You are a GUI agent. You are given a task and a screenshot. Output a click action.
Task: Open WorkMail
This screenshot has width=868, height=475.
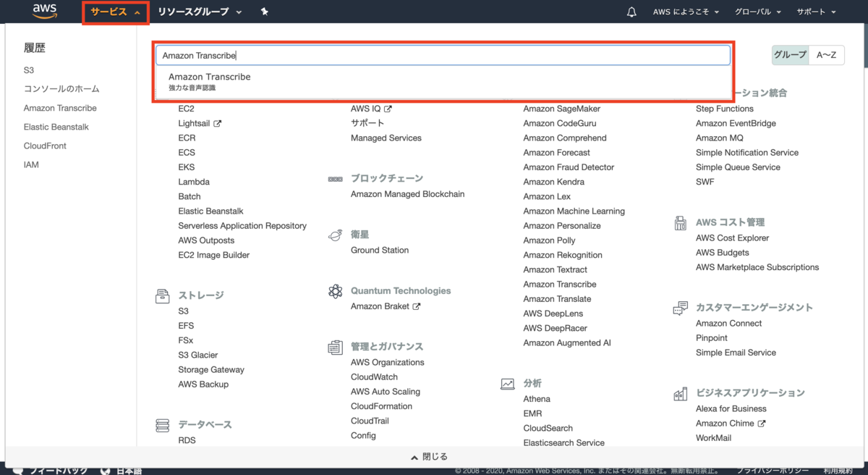tap(714, 438)
